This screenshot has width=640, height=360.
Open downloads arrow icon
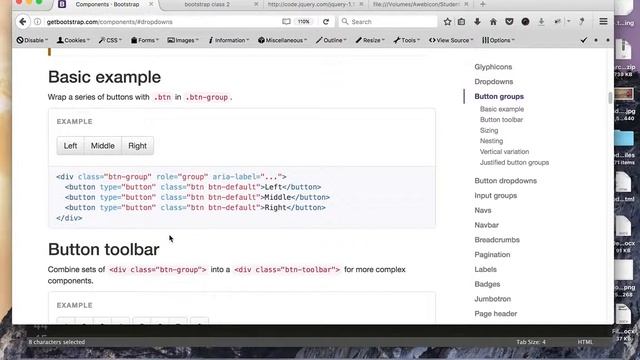(477, 22)
